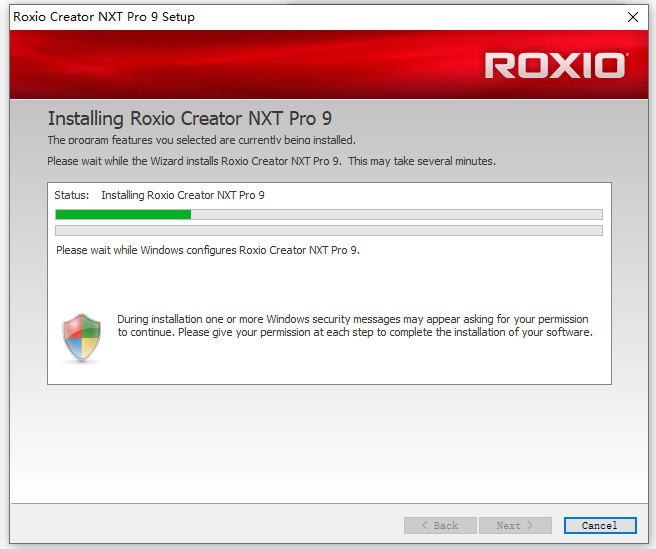Click the disabled Back button
656x549 pixels.
pyautogui.click(x=440, y=525)
